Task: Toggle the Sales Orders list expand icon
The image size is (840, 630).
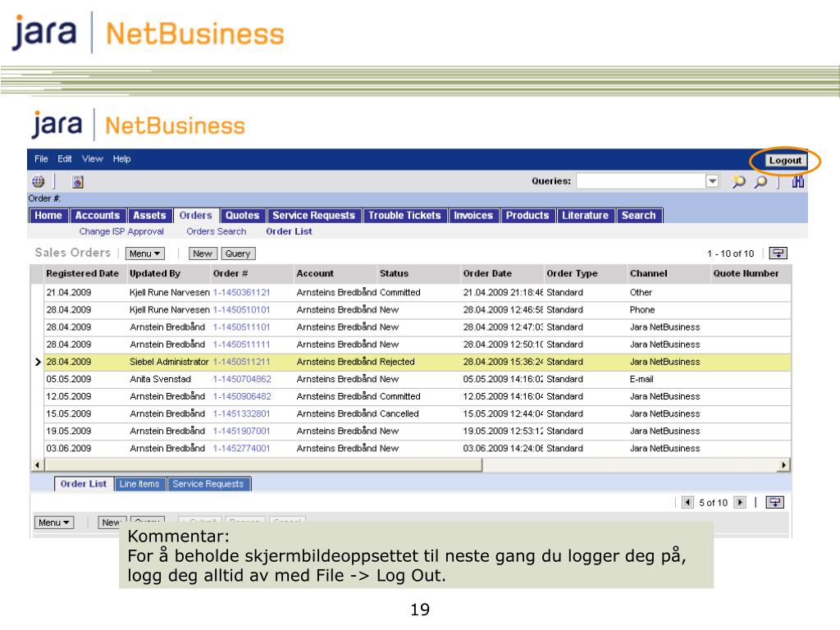Action: click(778, 253)
